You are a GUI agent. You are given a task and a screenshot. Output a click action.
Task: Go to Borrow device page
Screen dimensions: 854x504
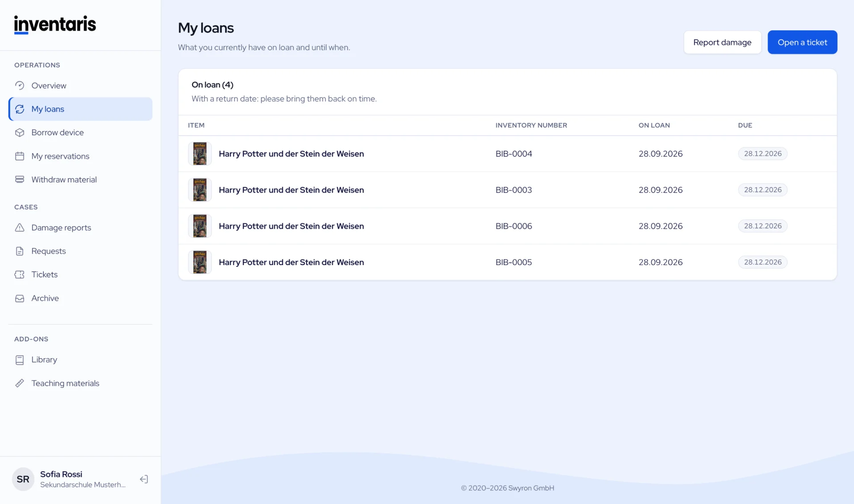pyautogui.click(x=81, y=133)
